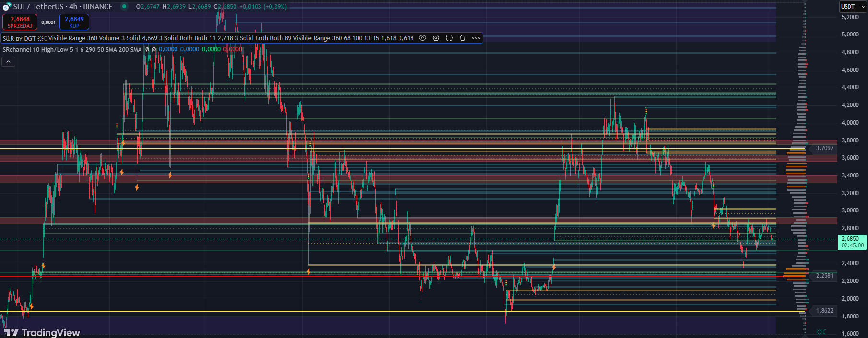This screenshot has height=338, width=868.
Task: Click the blue KUP buy button
Action: (x=74, y=22)
